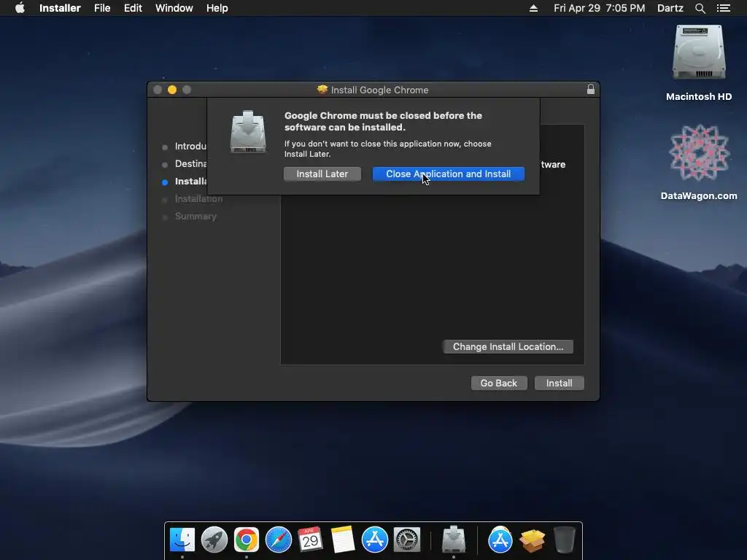Click the package box icon in Dock
747x560 pixels.
[532, 540]
